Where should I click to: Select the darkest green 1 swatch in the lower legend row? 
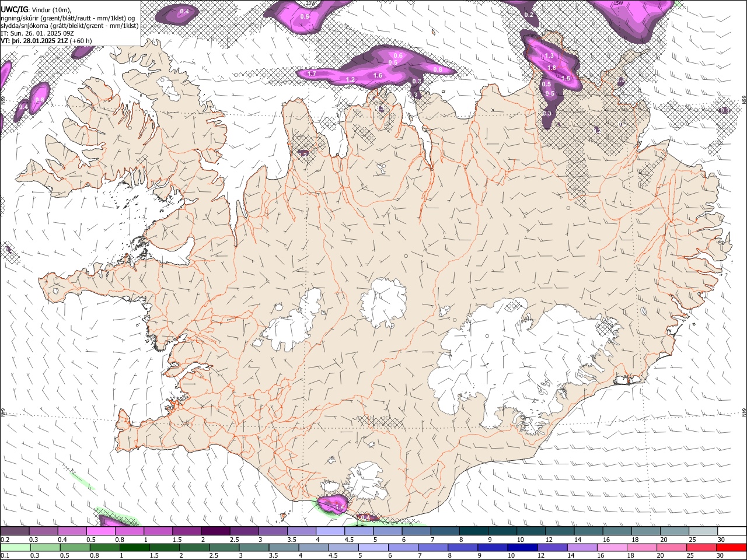coord(134,547)
